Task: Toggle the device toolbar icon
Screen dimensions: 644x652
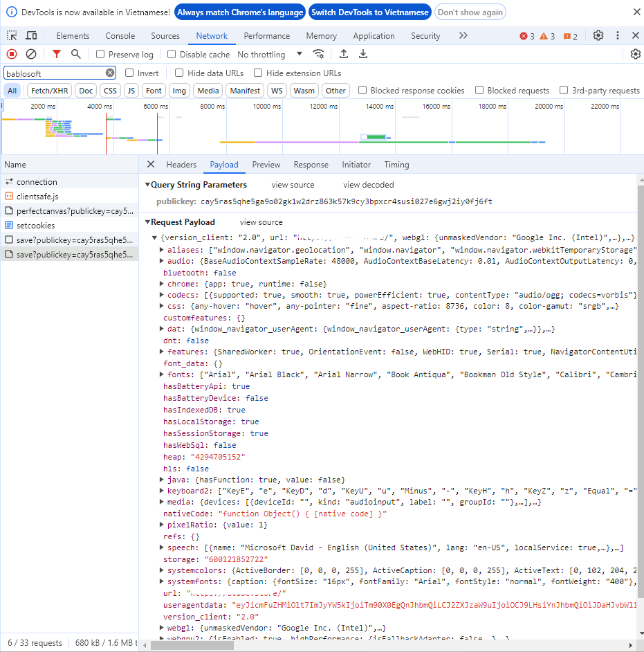Action: coord(31,36)
